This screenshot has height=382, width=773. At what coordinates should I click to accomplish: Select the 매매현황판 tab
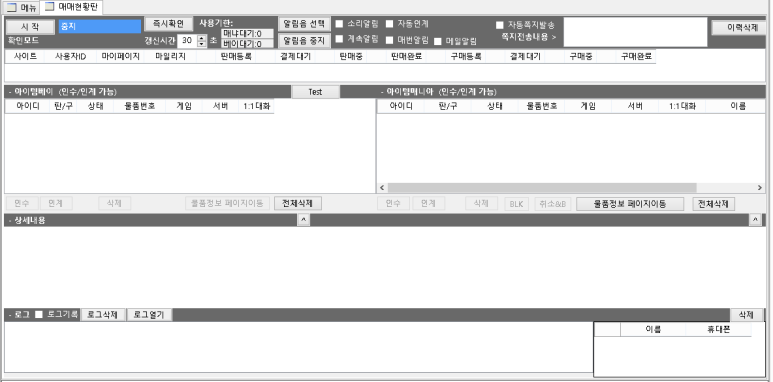pyautogui.click(x=71, y=7)
